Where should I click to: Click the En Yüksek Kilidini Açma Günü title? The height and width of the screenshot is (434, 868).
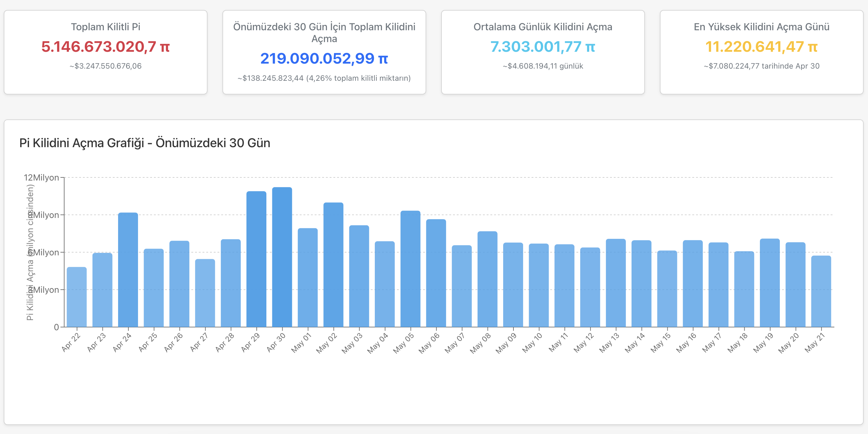[x=761, y=27]
